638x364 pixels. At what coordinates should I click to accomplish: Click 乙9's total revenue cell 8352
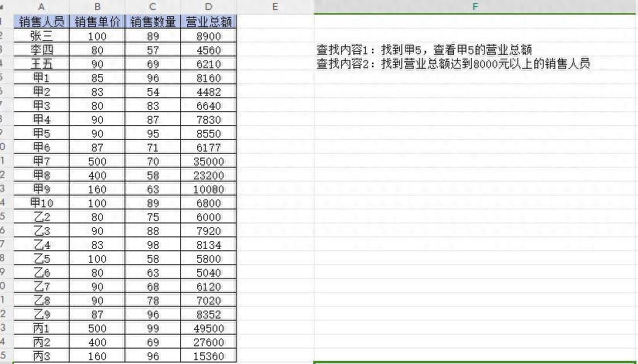pyautogui.click(x=208, y=314)
